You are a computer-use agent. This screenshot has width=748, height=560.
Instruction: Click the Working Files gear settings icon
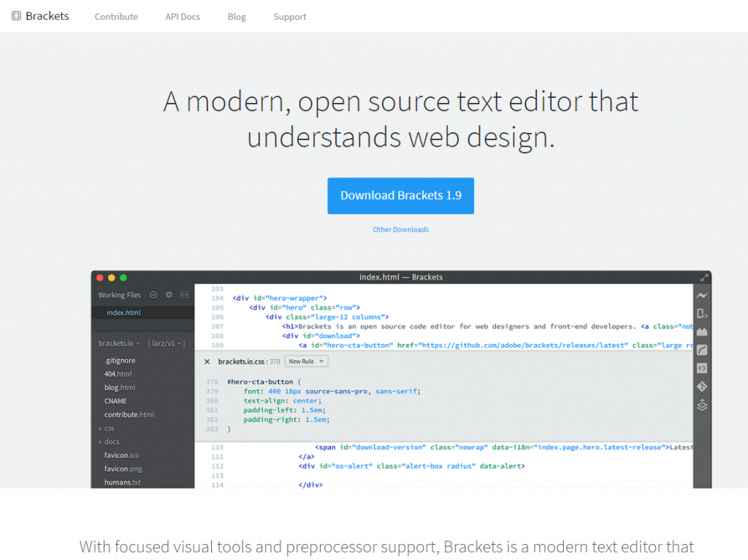tap(169, 295)
